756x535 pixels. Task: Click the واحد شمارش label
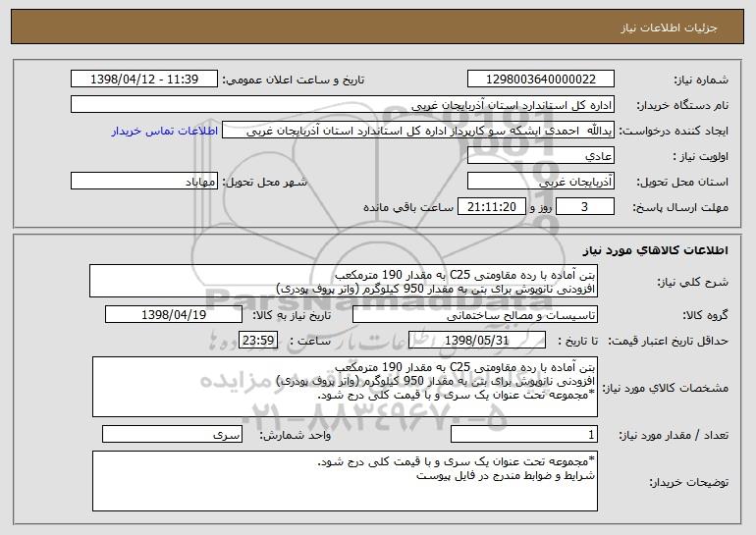pos(296,435)
